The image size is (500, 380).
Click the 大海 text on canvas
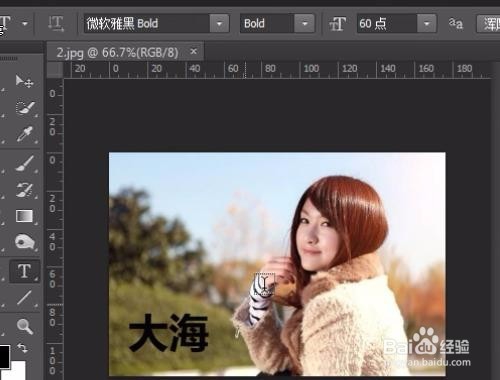(169, 333)
